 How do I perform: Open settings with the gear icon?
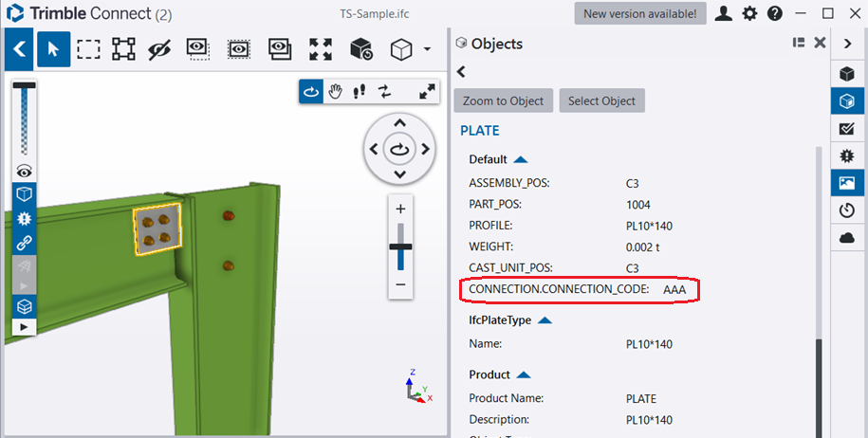(x=749, y=13)
